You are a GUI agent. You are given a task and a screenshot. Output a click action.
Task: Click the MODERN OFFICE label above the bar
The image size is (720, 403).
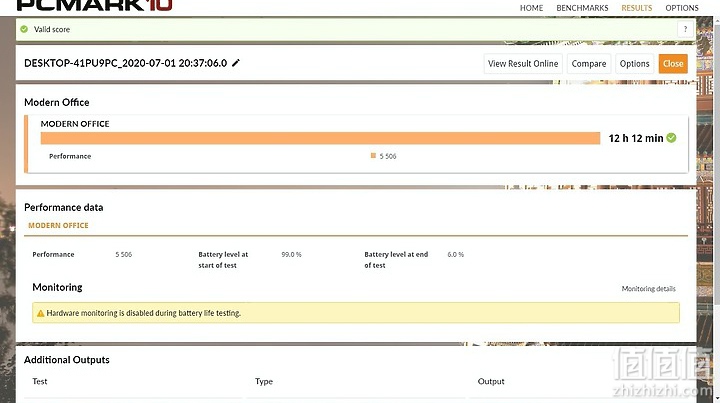click(x=75, y=124)
